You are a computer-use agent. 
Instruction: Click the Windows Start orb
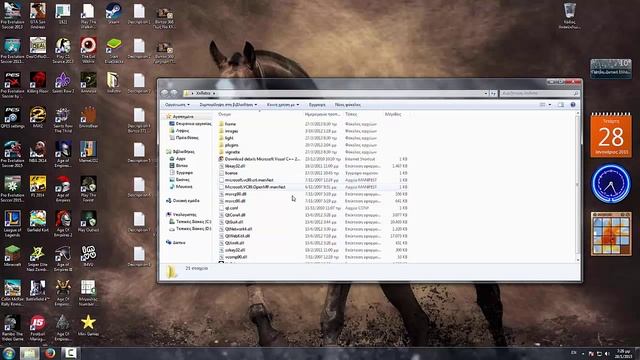click(x=8, y=353)
